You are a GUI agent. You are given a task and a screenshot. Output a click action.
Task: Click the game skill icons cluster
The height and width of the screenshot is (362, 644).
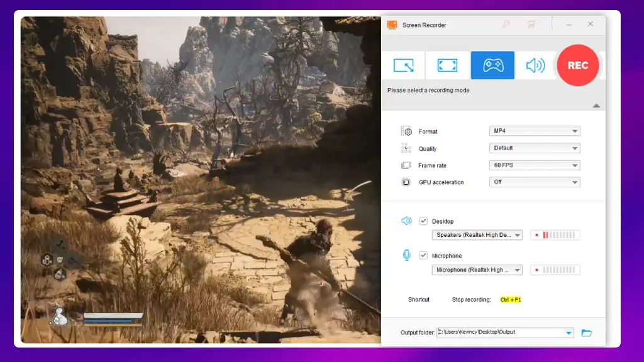click(60, 260)
